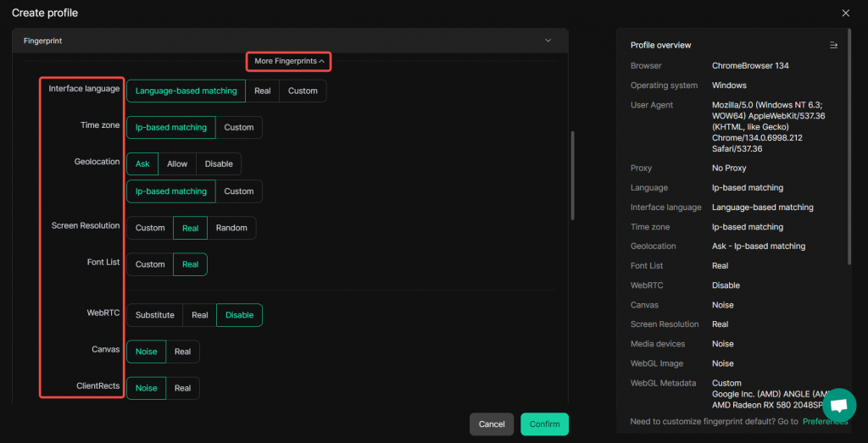This screenshot has width=868, height=443.
Task: Select Custom Time zone option
Action: (238, 127)
